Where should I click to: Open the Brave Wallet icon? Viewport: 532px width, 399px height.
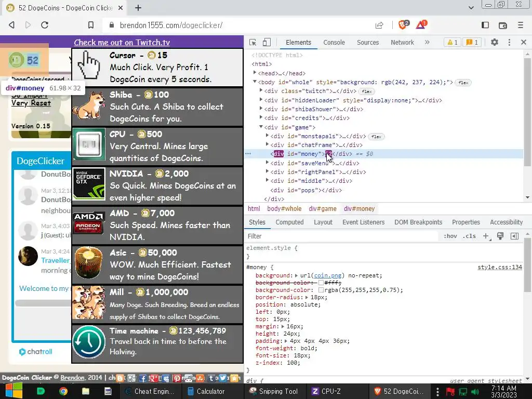click(x=502, y=25)
